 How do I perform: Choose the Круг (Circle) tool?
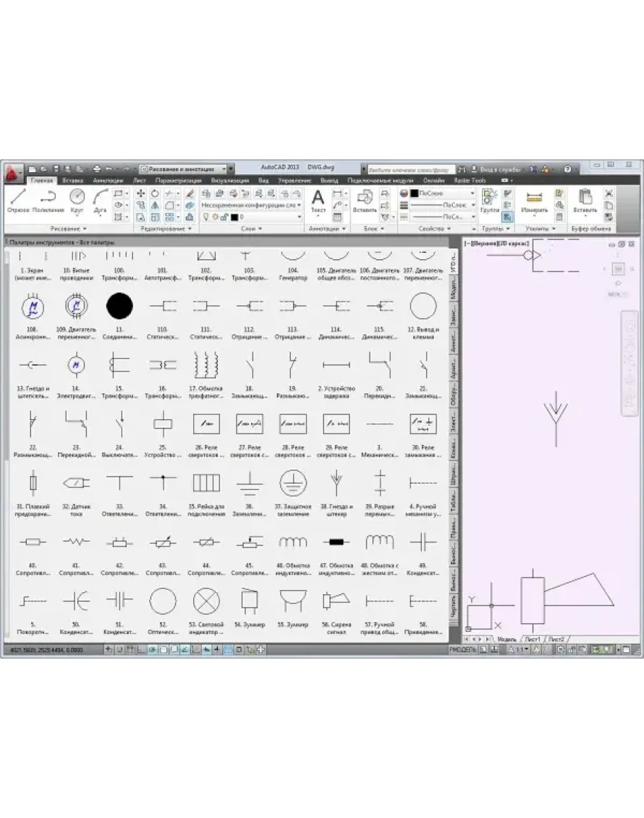(76, 200)
